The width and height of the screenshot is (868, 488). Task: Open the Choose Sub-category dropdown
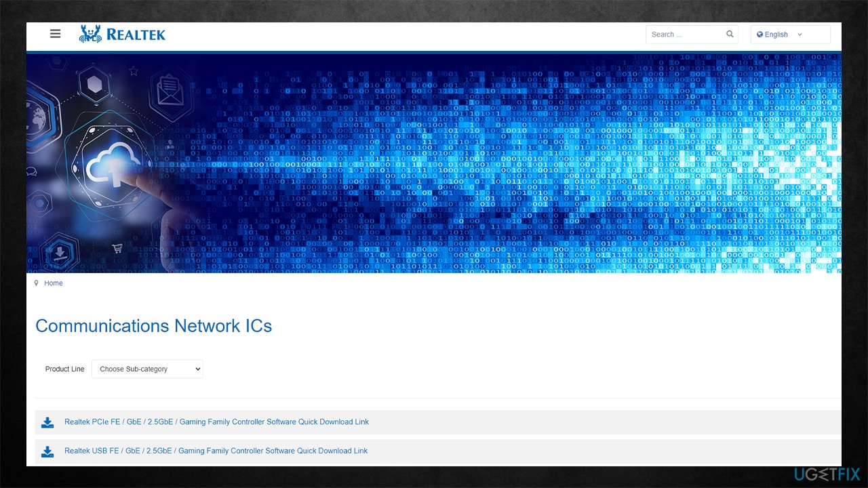point(147,369)
